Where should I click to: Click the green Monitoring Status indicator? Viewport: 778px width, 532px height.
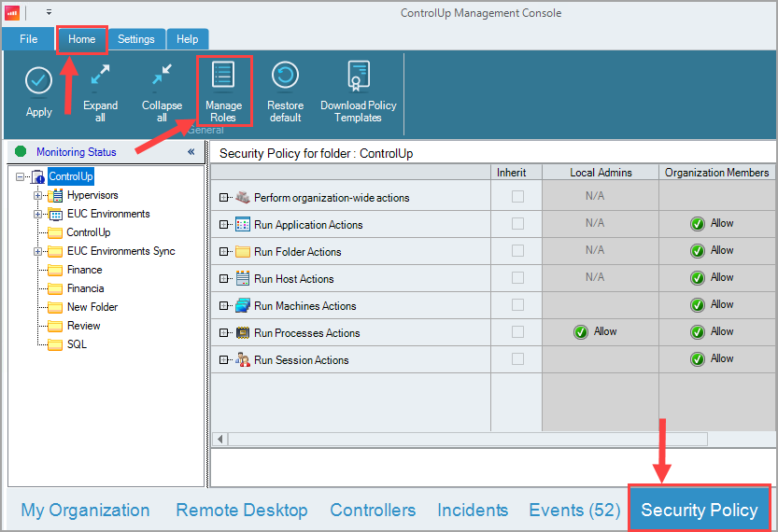(21, 152)
